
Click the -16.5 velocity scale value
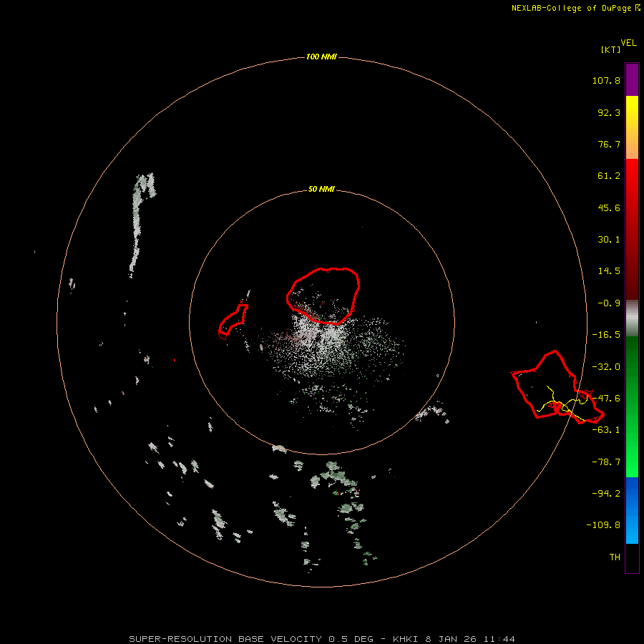coord(606,335)
